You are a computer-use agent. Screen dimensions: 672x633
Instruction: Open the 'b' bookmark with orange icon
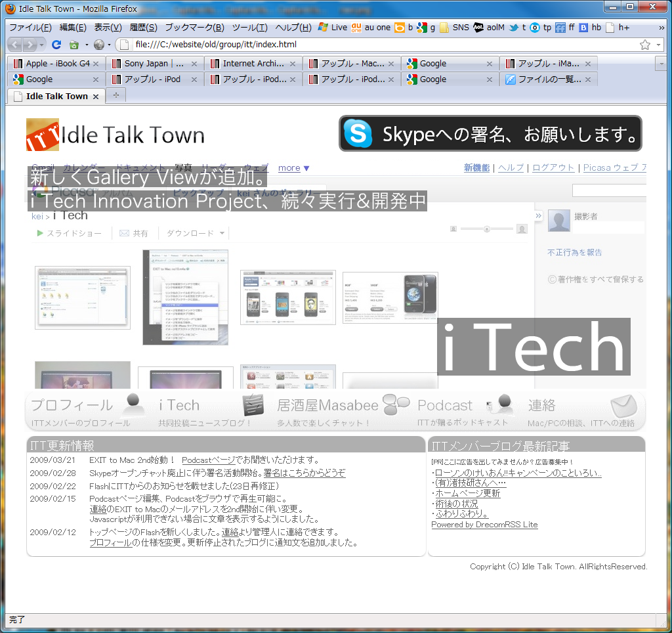[x=404, y=28]
